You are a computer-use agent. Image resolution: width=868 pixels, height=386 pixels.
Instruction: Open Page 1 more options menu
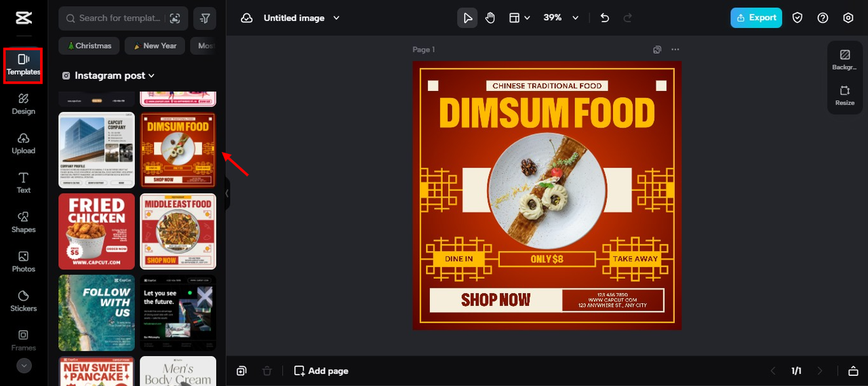[x=675, y=50]
